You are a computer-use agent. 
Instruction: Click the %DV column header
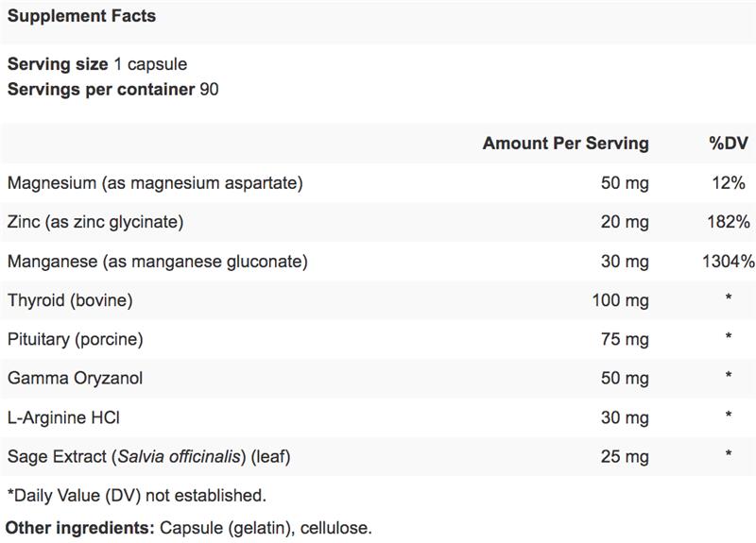tap(729, 144)
